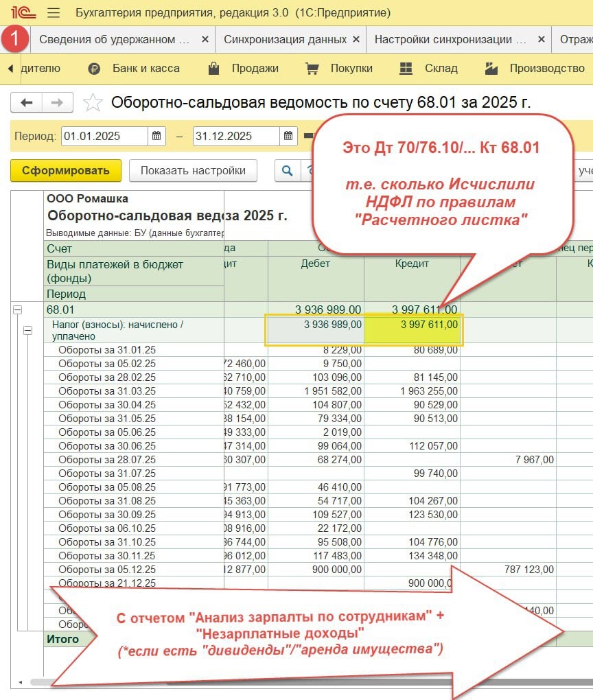The image size is (593, 700).
Task: Add report to favorites with the star
Action: pyautogui.click(x=93, y=103)
